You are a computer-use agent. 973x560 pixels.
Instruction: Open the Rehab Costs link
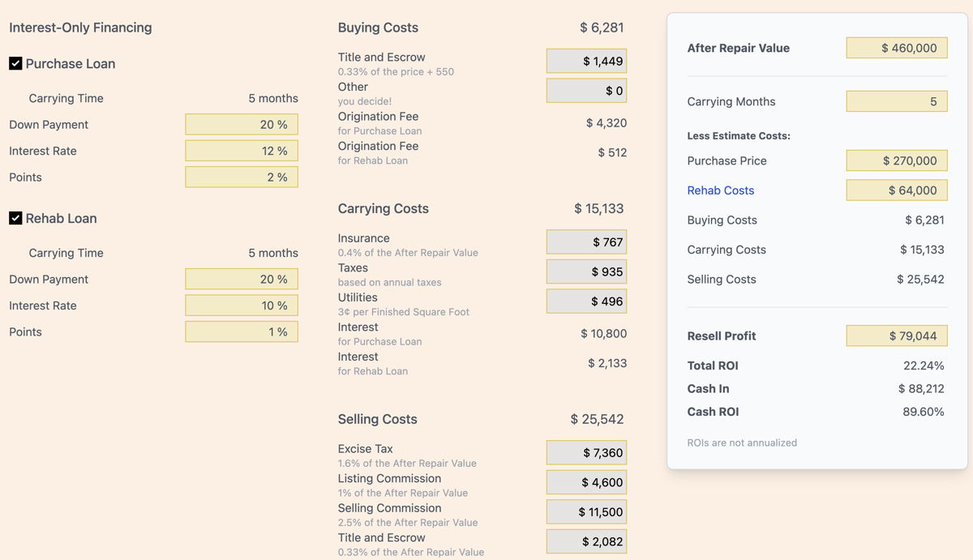coord(721,190)
